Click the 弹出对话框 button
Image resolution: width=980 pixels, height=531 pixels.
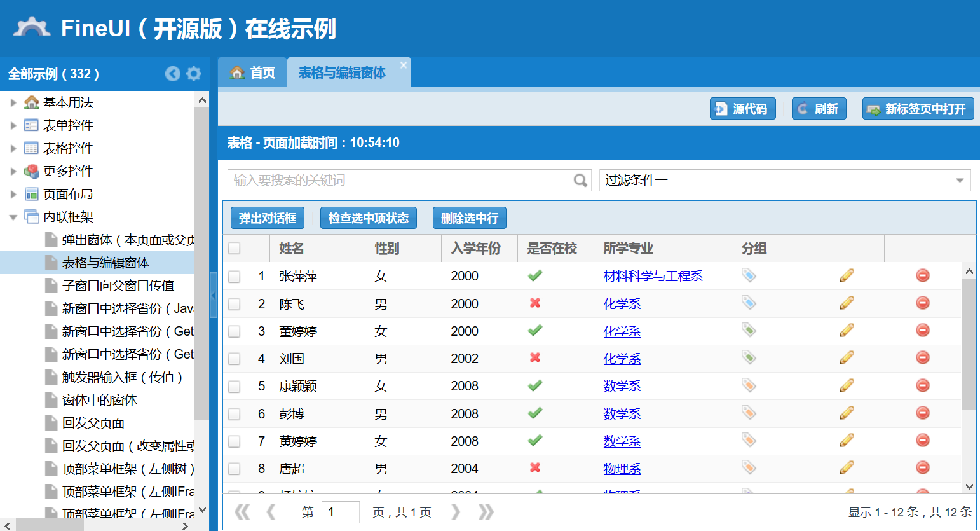267,218
